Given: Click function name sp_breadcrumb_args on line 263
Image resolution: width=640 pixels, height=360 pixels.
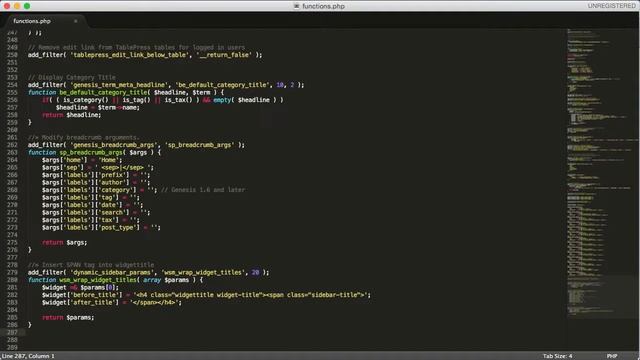Looking at the screenshot, I should (91, 152).
